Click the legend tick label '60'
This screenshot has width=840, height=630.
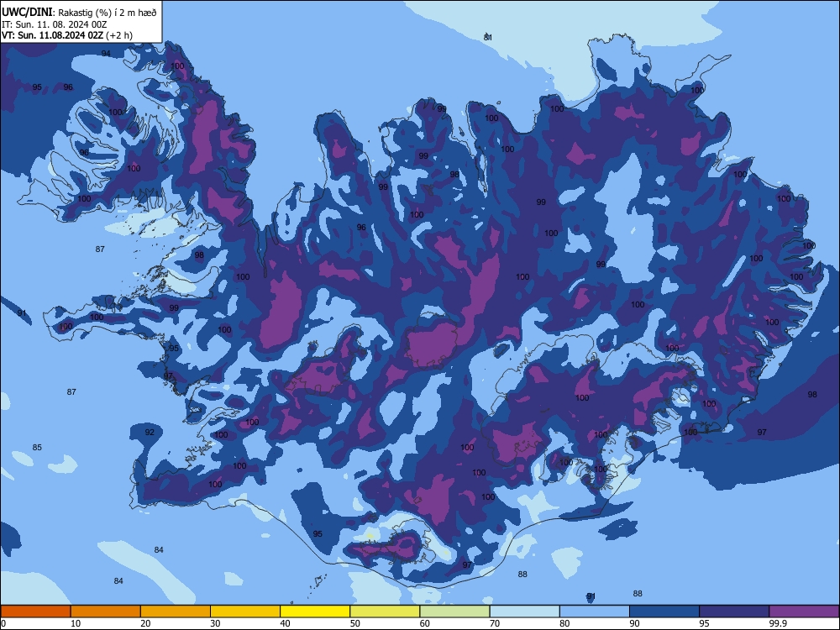click(x=425, y=623)
